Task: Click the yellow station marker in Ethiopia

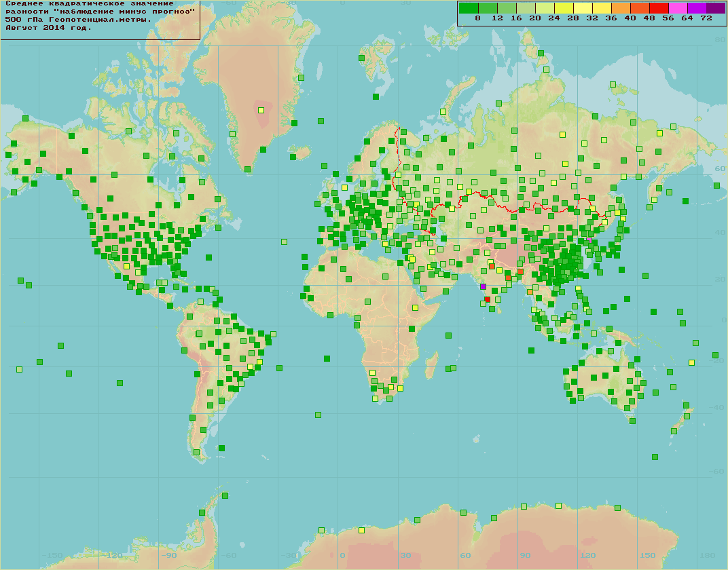Action: tap(415, 307)
